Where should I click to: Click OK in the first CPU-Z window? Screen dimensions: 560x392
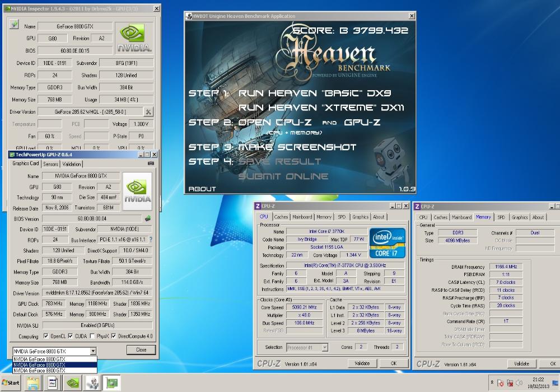point(394,363)
